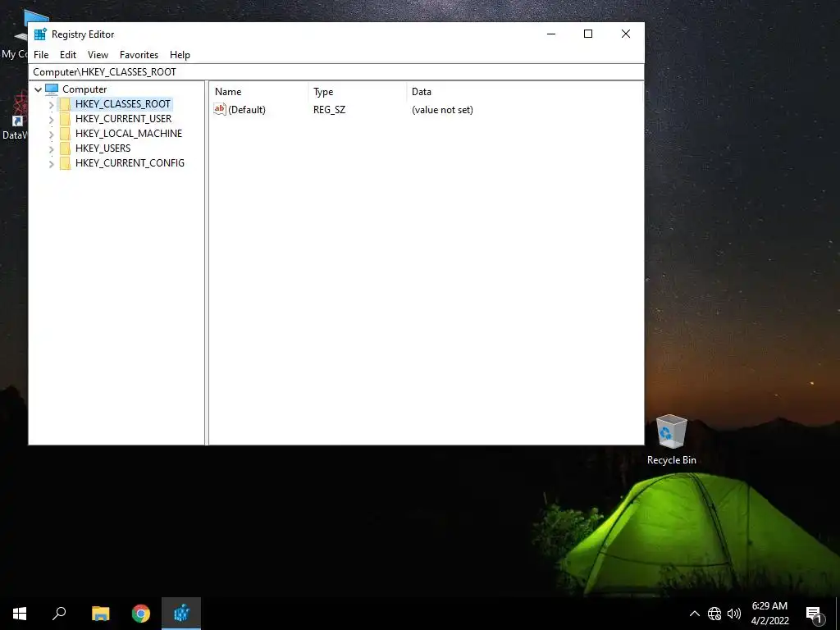Sort by the Name column header

click(x=259, y=92)
